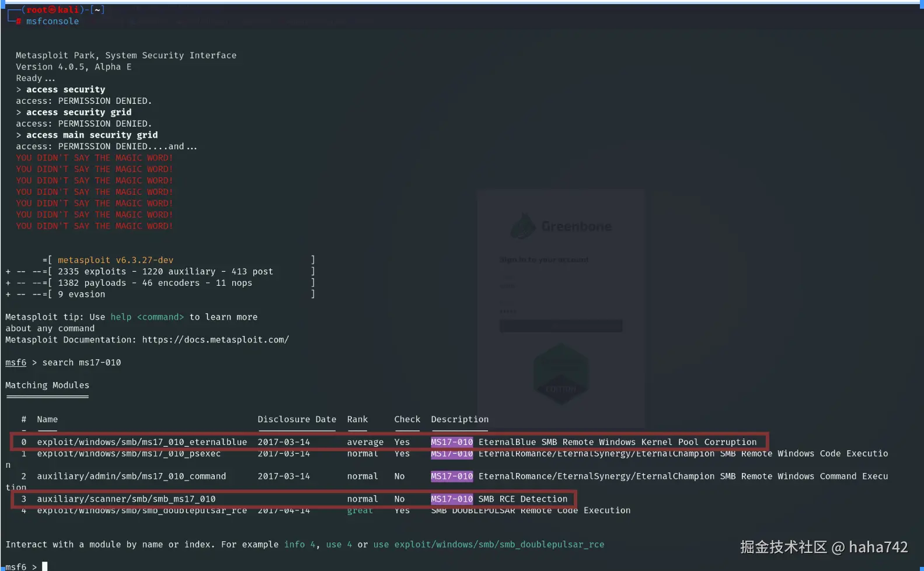This screenshot has height=571, width=924.
Task: Click the msf6 prompt before 'search ms17-010'
Action: (16, 363)
